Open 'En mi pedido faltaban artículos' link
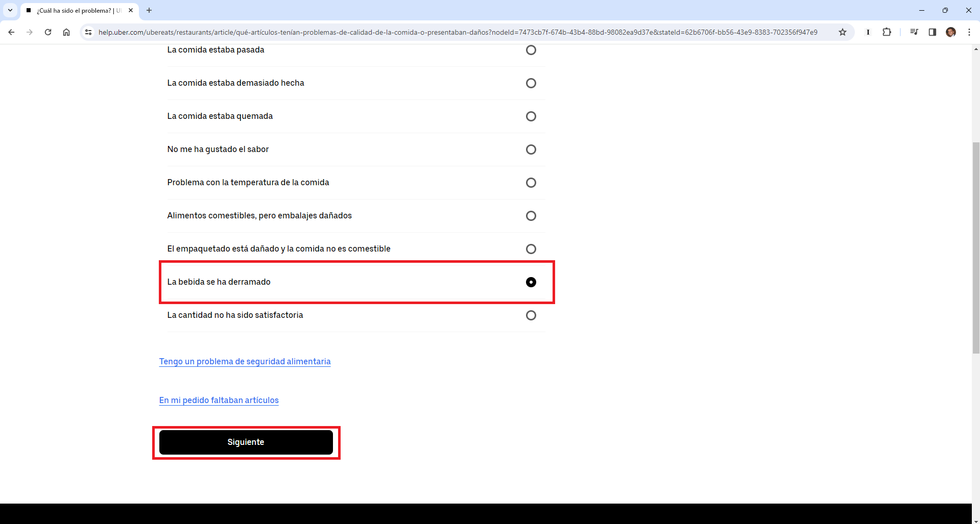980x524 pixels. tap(219, 400)
